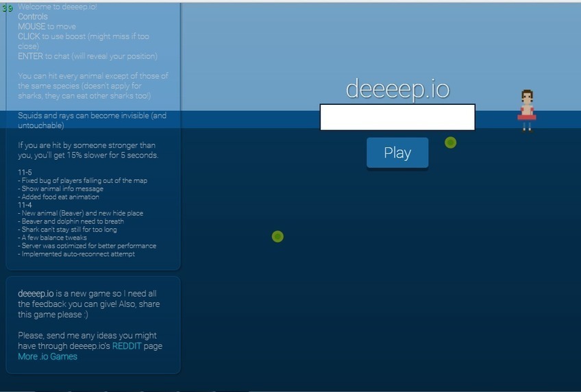Select the Controls heading in info panel
The width and height of the screenshot is (581, 392).
point(33,16)
